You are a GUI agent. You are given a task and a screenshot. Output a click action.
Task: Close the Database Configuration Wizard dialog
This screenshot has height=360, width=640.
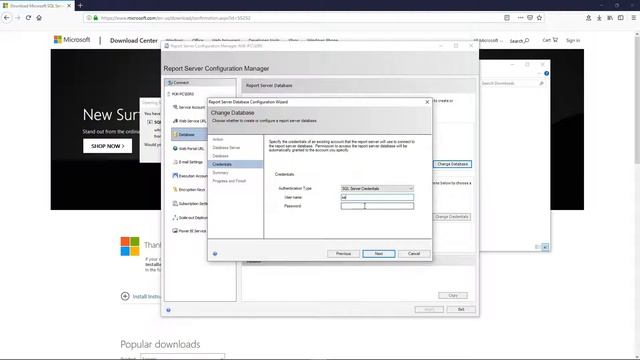click(x=427, y=102)
